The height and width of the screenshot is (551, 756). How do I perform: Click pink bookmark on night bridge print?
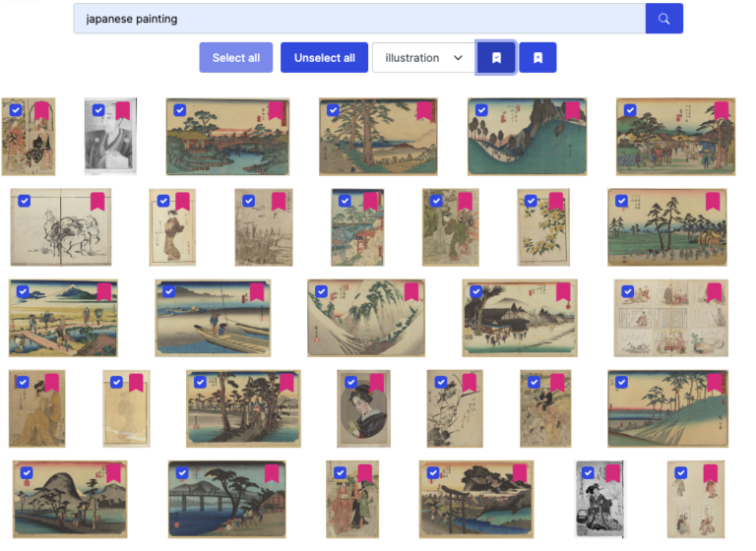point(272,473)
